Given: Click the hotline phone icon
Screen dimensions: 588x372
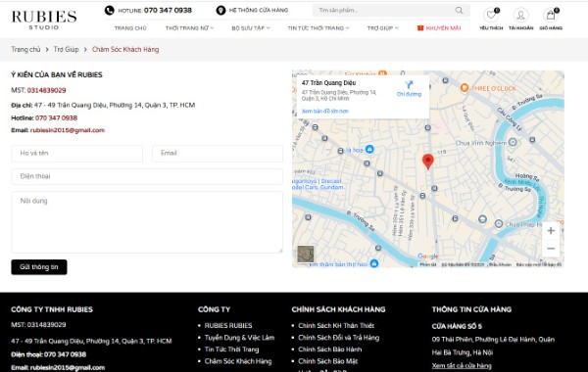Looking at the screenshot, I should [109, 10].
